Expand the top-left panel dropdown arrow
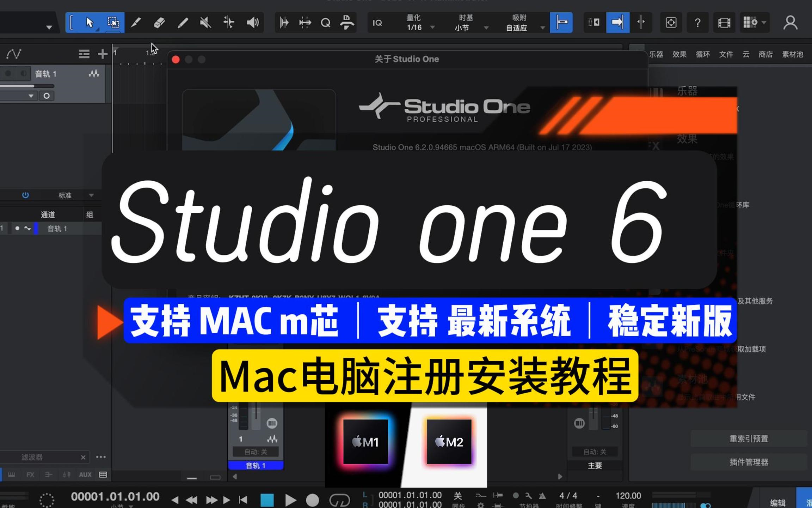The height and width of the screenshot is (508, 812). click(x=49, y=27)
